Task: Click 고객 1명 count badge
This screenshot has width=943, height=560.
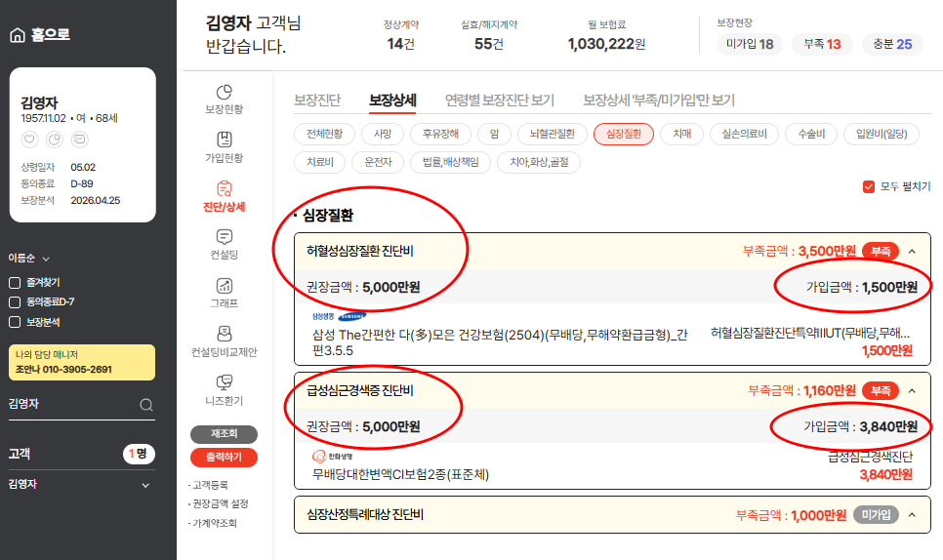Action: (139, 454)
